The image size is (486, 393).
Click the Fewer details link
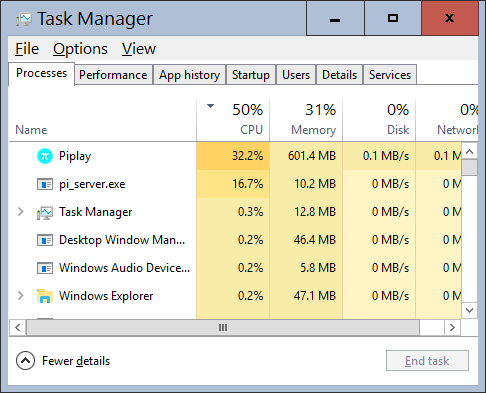coord(76,361)
